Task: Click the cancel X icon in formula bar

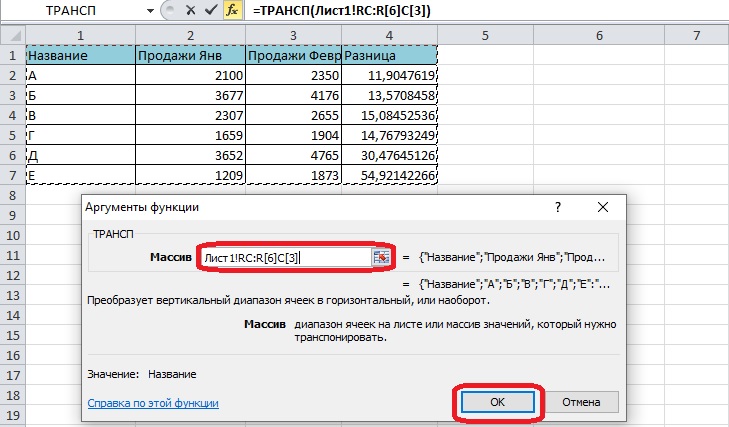Action: tap(190, 10)
